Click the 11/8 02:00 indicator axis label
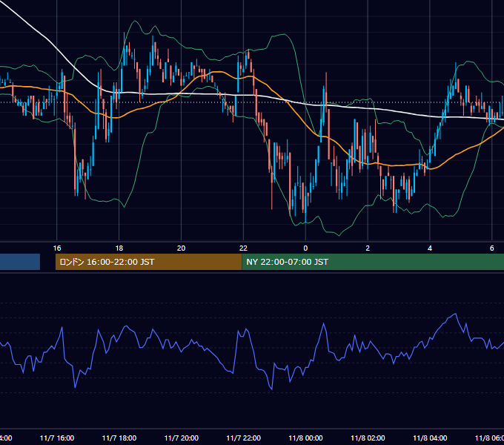The image size is (504, 445). (x=368, y=438)
